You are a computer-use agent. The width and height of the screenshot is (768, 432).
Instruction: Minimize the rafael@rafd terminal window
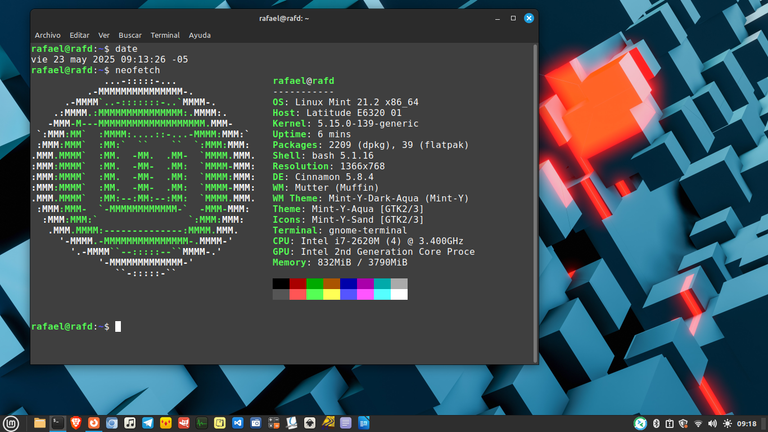(498, 19)
